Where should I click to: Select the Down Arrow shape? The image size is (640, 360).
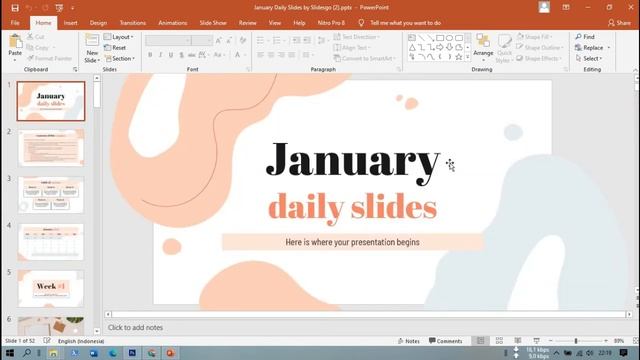(x=449, y=48)
